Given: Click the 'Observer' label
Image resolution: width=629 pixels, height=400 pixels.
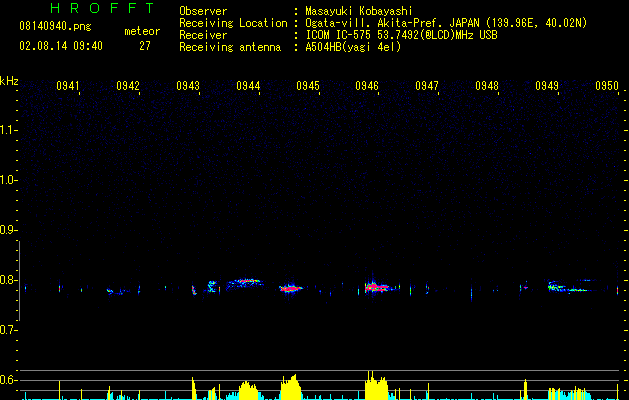Looking at the screenshot, I should click(x=203, y=11).
